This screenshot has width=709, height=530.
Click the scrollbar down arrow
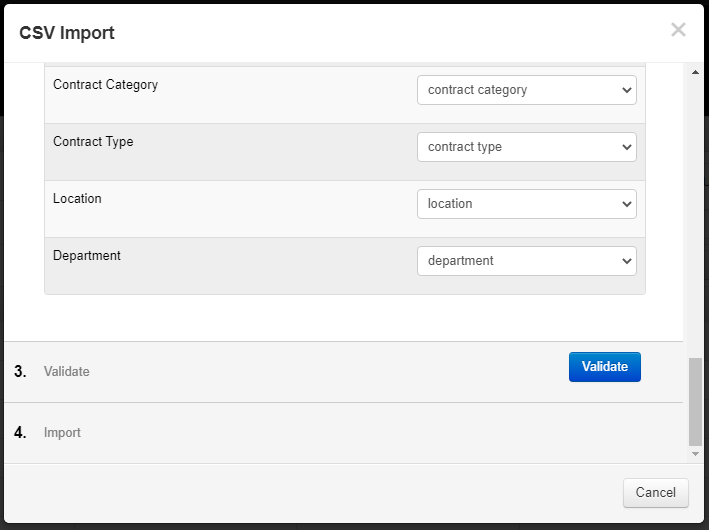coord(695,454)
